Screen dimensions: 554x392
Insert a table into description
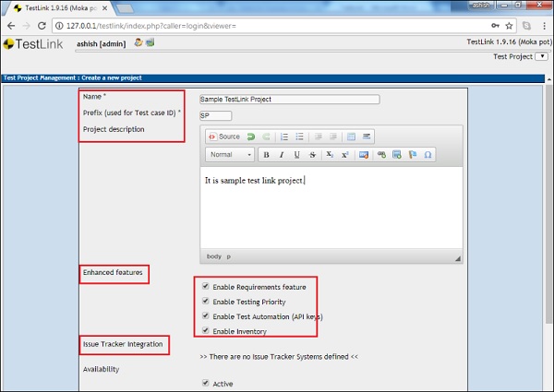pyautogui.click(x=351, y=137)
